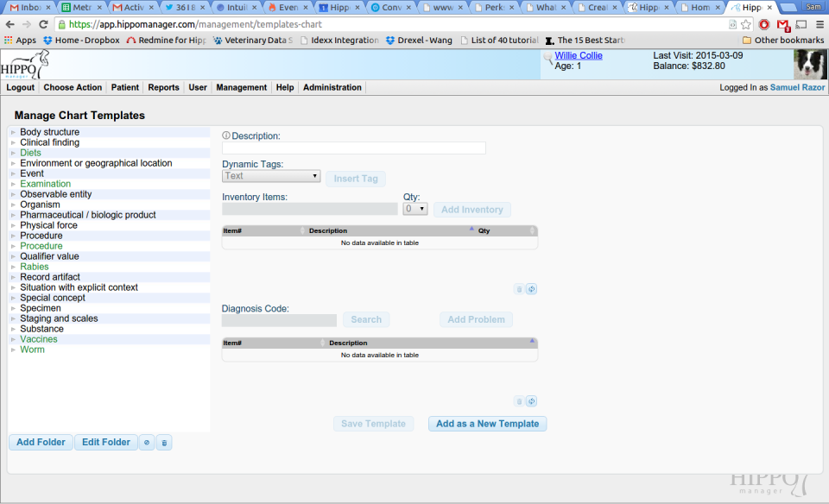
Task: Select the Special concept folder row
Action: tap(110, 298)
